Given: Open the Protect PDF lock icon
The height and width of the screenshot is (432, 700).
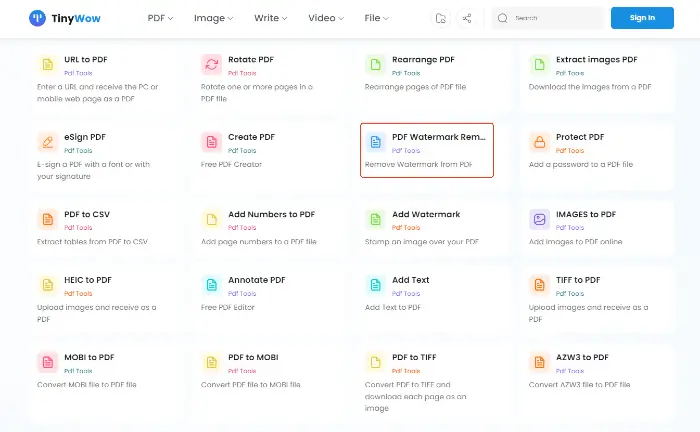Looking at the screenshot, I should point(539,142).
